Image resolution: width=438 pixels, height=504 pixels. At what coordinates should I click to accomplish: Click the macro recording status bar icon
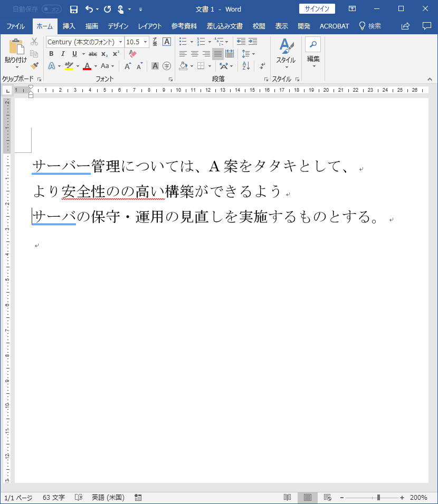[x=138, y=497]
